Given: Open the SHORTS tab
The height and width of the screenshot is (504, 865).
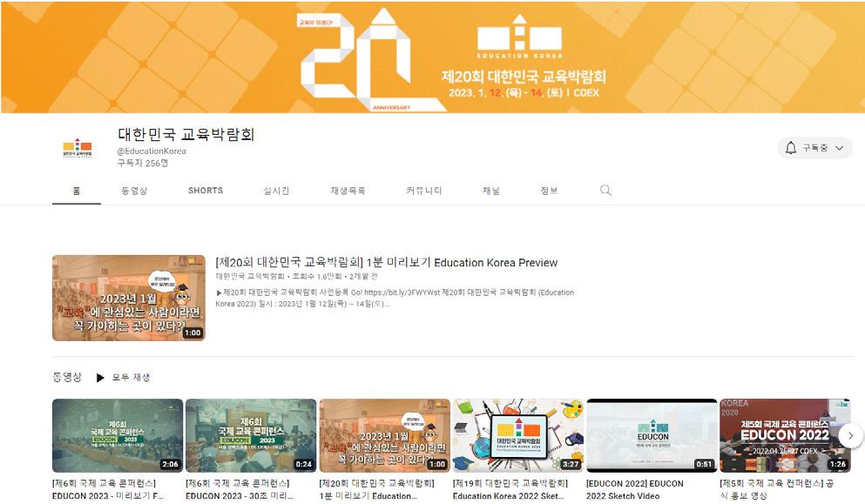Looking at the screenshot, I should coord(206,191).
